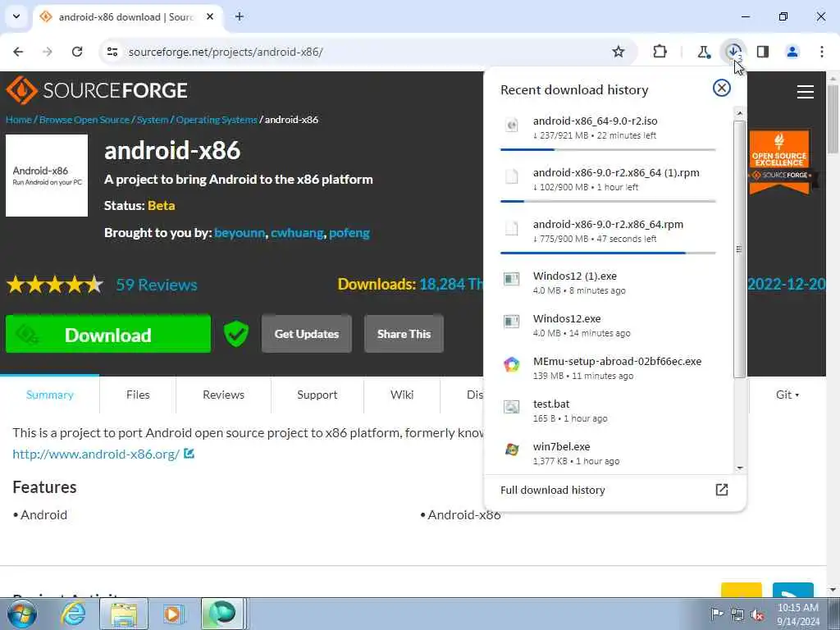Open File Explorer from the taskbar
Screen dimensions: 840x630
[124, 614]
